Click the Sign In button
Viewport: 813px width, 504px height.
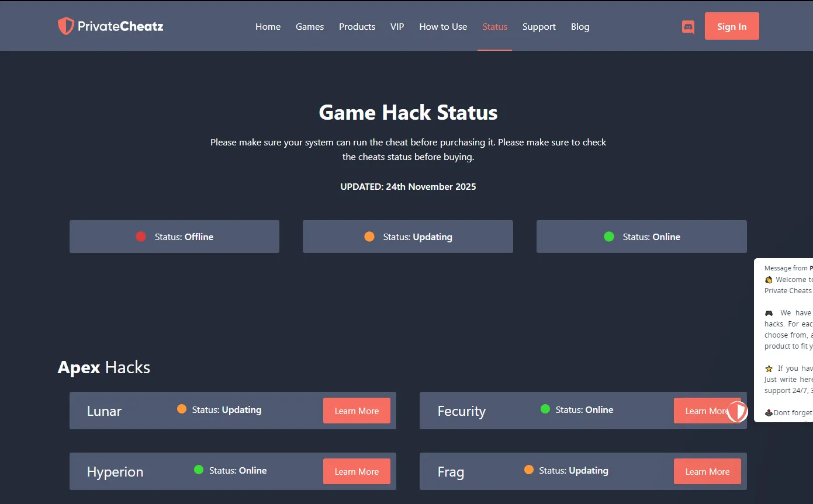pos(732,26)
